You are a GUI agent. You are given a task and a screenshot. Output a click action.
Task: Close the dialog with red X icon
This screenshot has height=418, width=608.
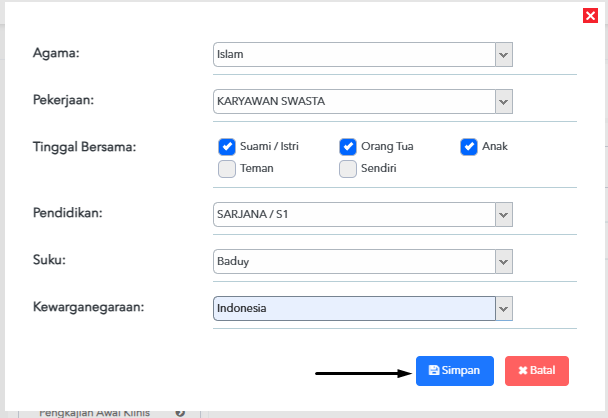click(590, 16)
